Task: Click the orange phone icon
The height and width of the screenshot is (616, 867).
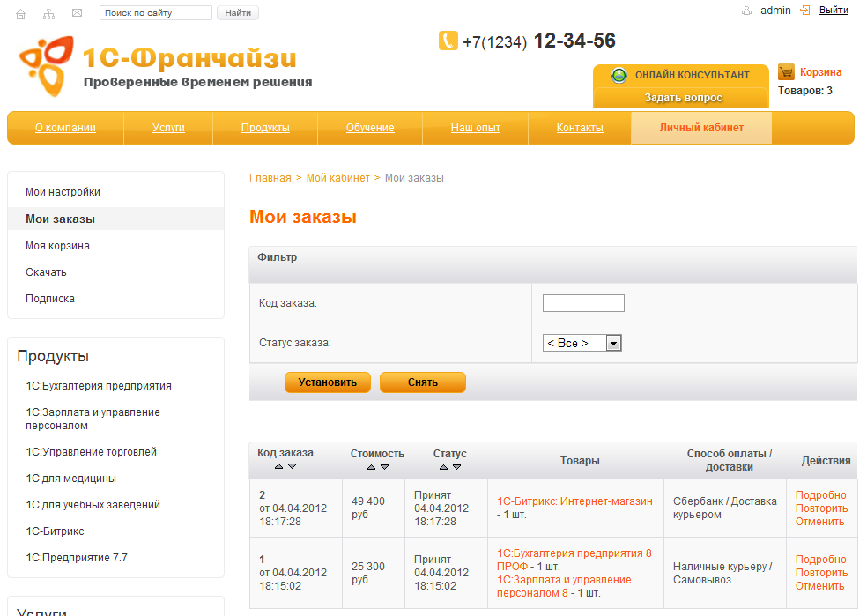Action: click(x=448, y=41)
